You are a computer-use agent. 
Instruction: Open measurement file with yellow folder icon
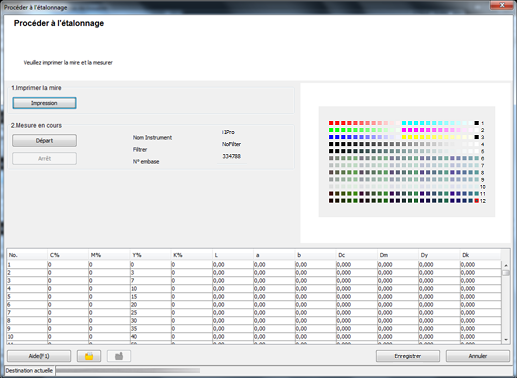pos(89,356)
